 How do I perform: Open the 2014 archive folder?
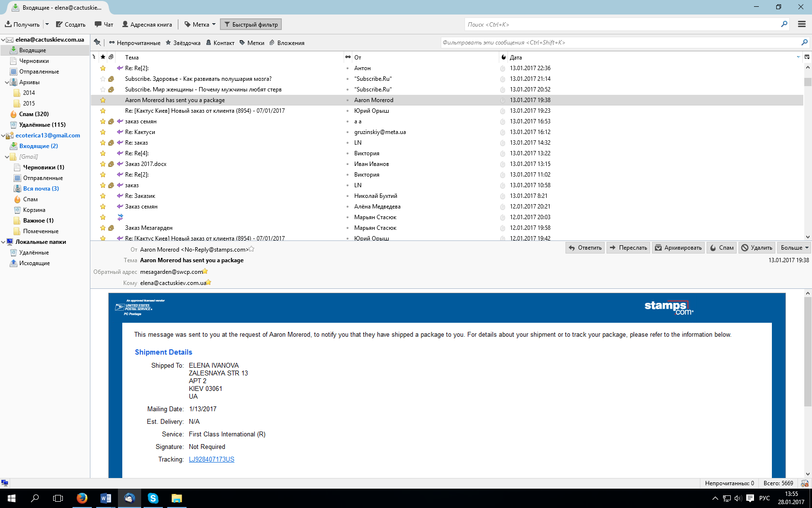(x=29, y=93)
